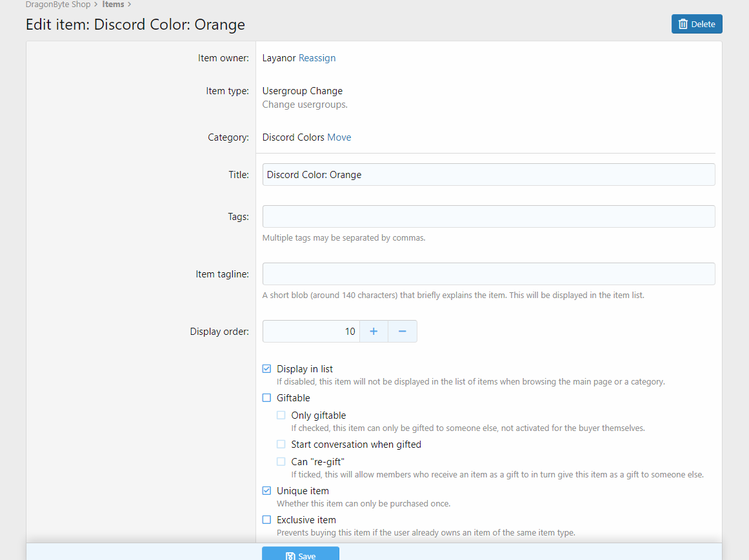Toggle Start conversation when gifted checkbox
The height and width of the screenshot is (560, 749).
(x=281, y=445)
